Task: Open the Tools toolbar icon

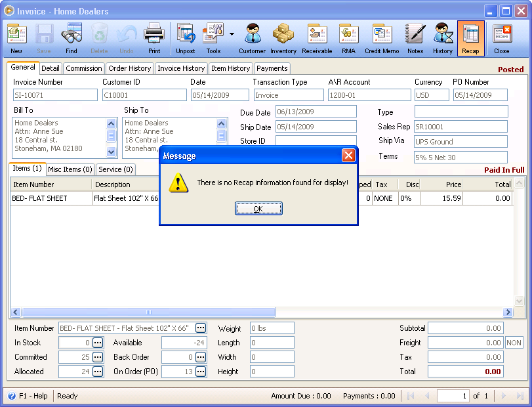Action: [213, 34]
